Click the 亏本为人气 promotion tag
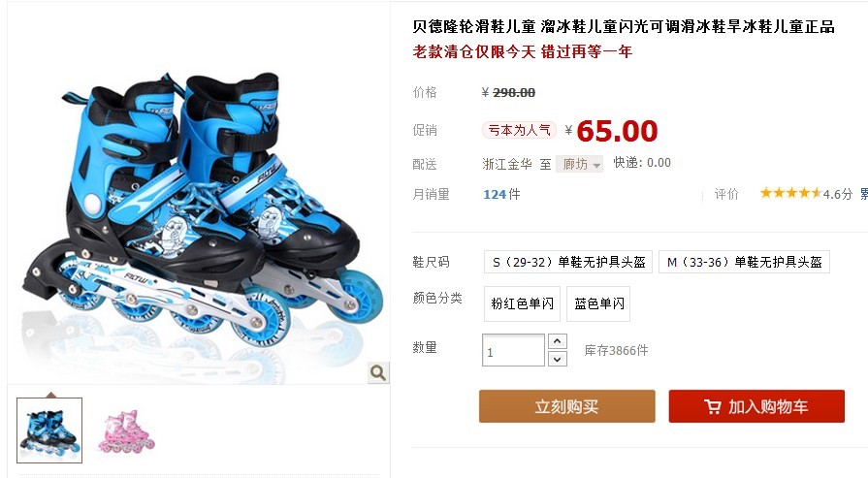This screenshot has height=478, width=868. (x=519, y=130)
